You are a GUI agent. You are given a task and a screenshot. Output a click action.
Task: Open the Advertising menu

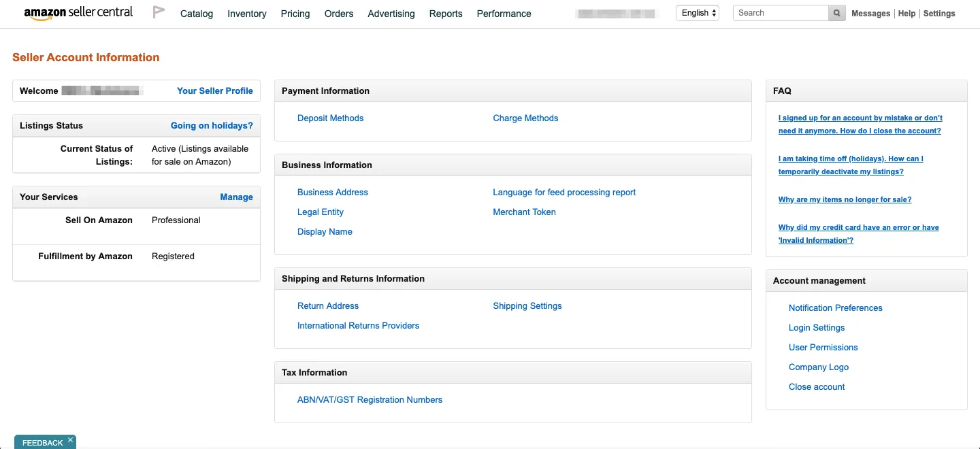pos(391,14)
